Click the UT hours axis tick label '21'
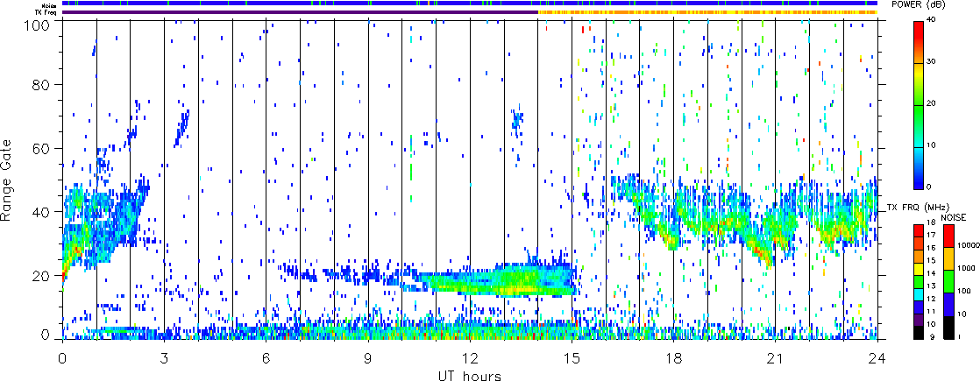Viewport: 980px width, 381px height. 776,358
